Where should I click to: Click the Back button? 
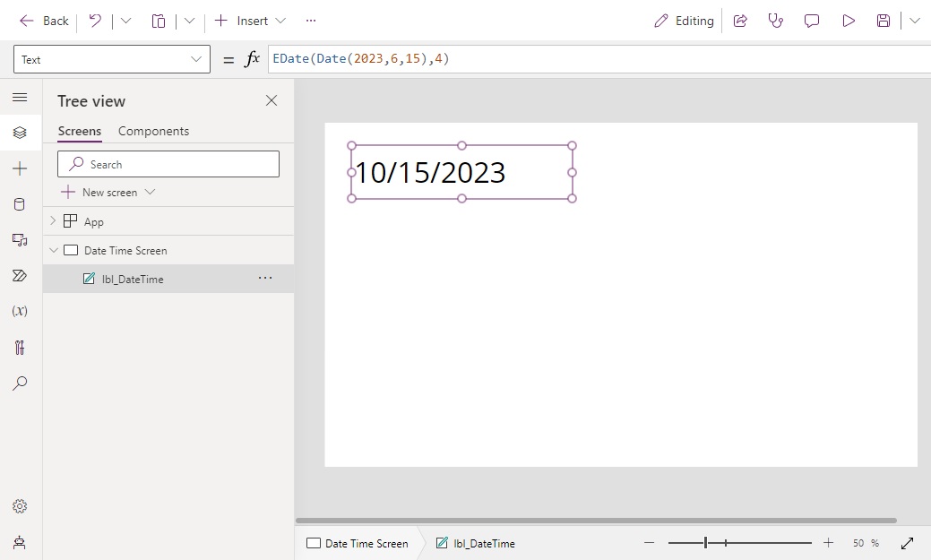(44, 21)
